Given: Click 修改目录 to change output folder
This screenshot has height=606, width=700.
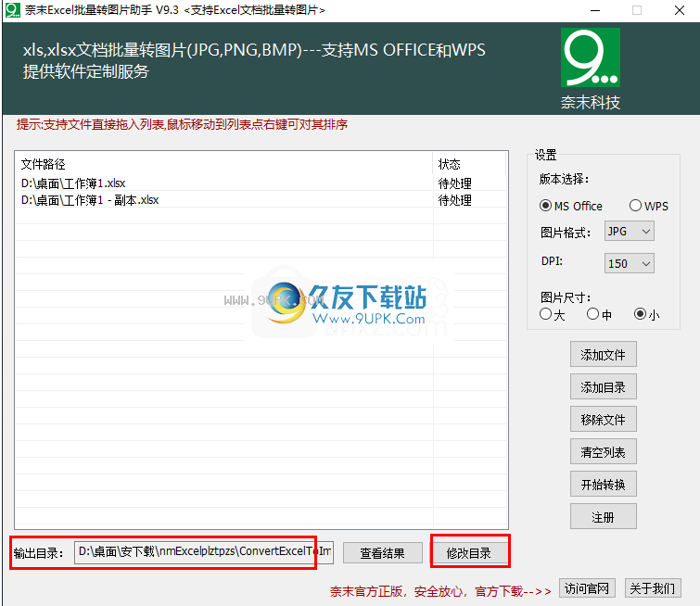Looking at the screenshot, I should click(x=469, y=553).
